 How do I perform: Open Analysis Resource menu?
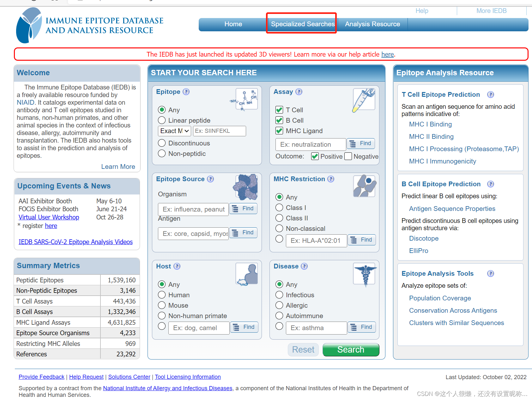point(372,24)
